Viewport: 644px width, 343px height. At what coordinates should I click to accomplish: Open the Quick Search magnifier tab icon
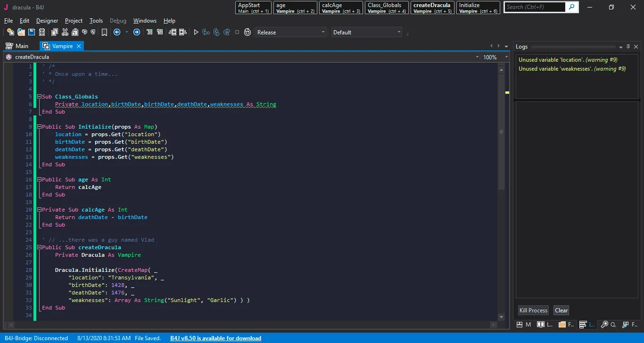(x=605, y=325)
